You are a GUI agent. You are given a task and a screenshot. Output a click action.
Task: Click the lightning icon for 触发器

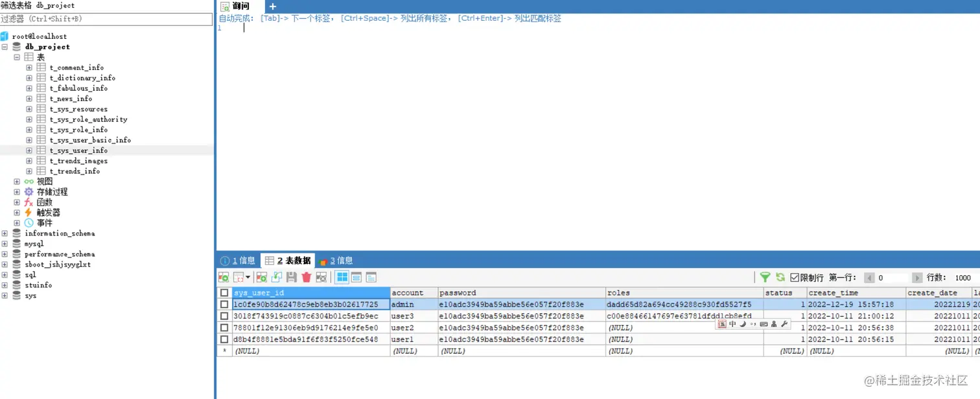(29, 213)
